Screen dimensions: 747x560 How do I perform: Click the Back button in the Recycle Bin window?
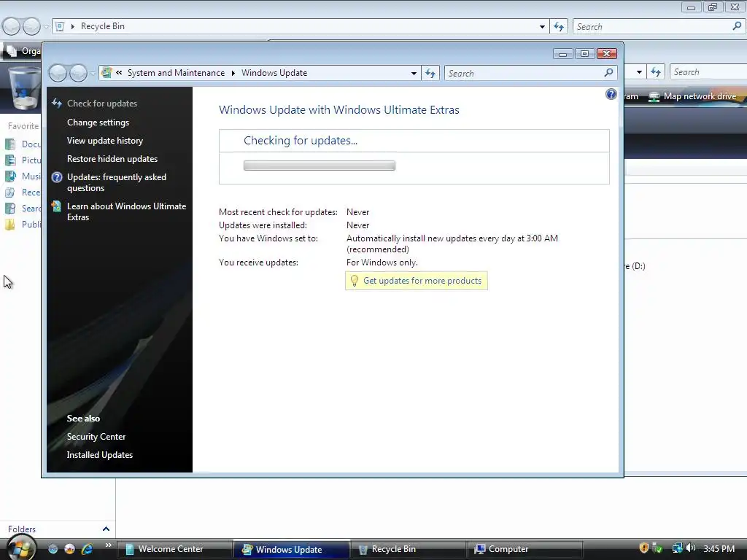tap(12, 26)
